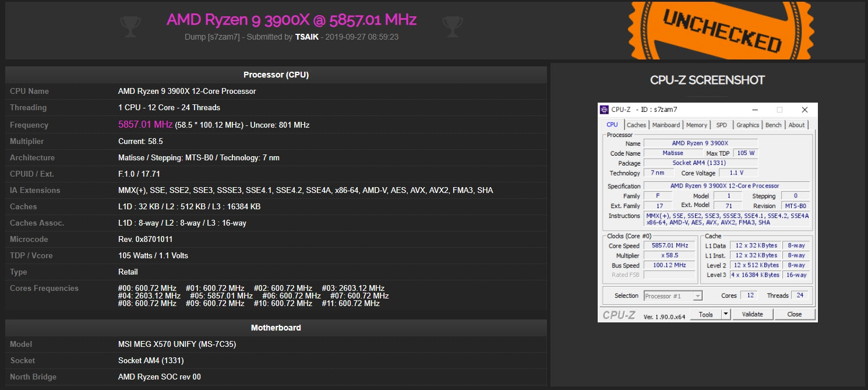Switch to the Graphics tab in CPU-Z
Screen dimensions: 868x390
coord(748,125)
